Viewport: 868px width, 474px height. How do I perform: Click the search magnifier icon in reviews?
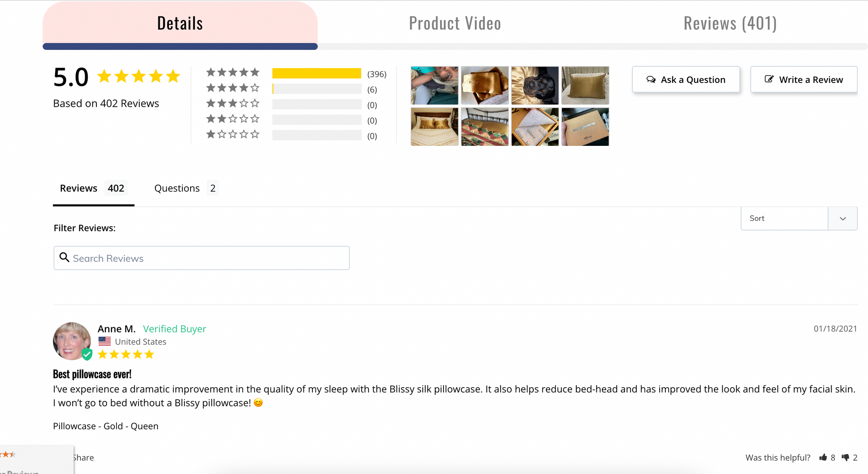tap(64, 257)
